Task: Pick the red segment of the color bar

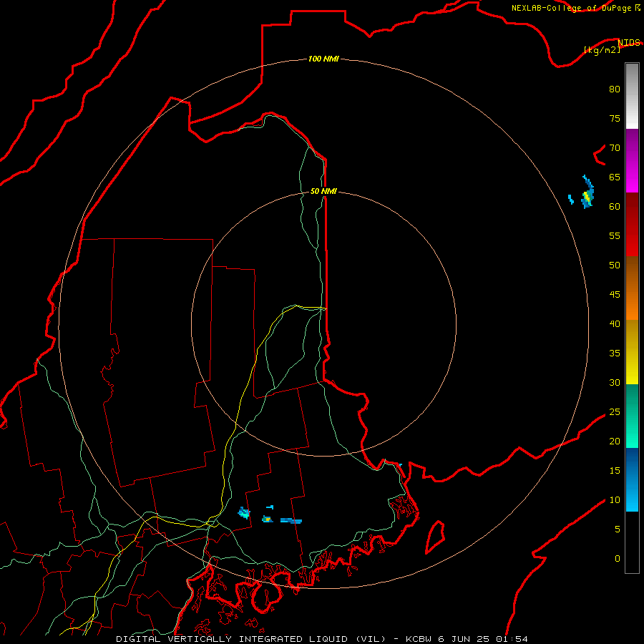Action: click(632, 224)
